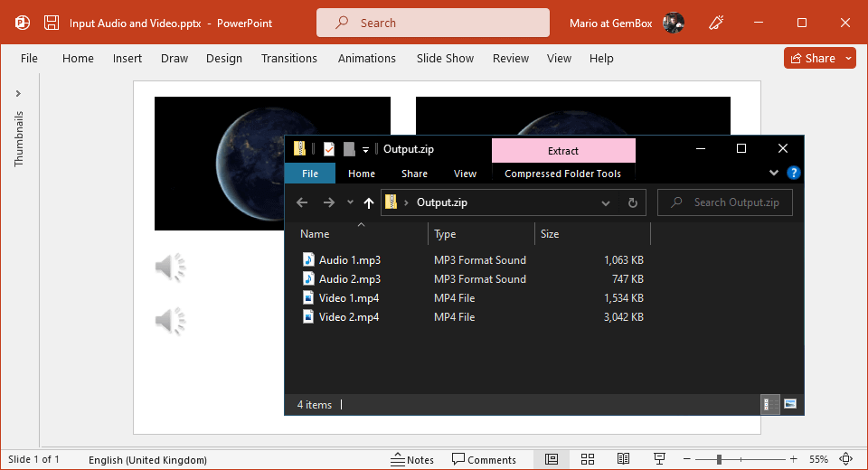Expand the Thumbnails pane chevron
This screenshot has width=868, height=470.
click(x=18, y=93)
